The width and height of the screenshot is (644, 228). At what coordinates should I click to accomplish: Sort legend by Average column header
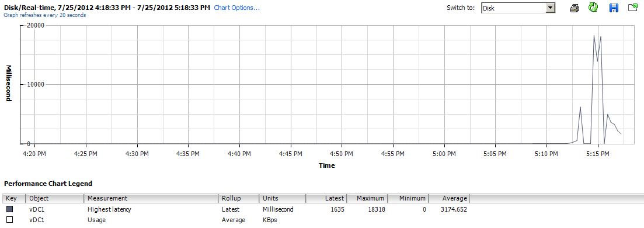[448, 198]
